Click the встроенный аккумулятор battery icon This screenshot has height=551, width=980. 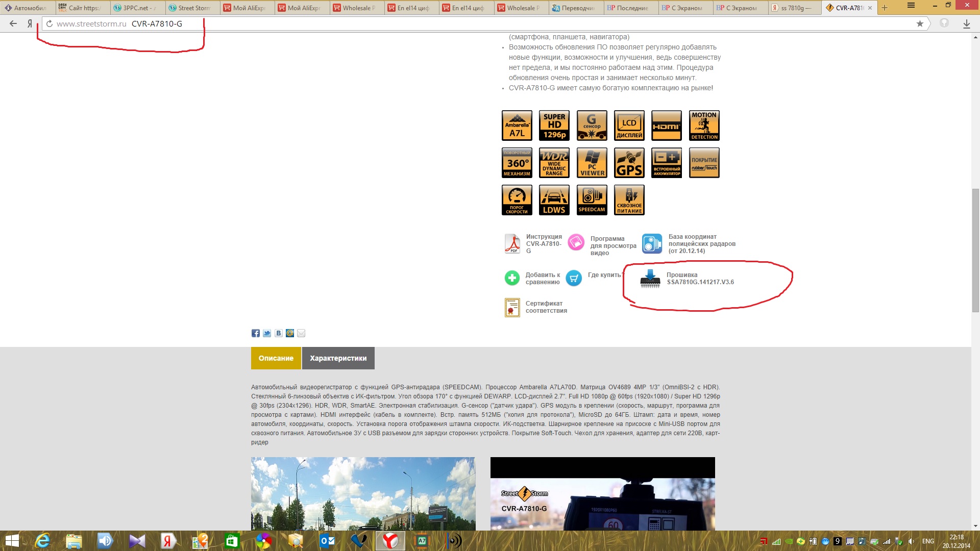point(667,163)
